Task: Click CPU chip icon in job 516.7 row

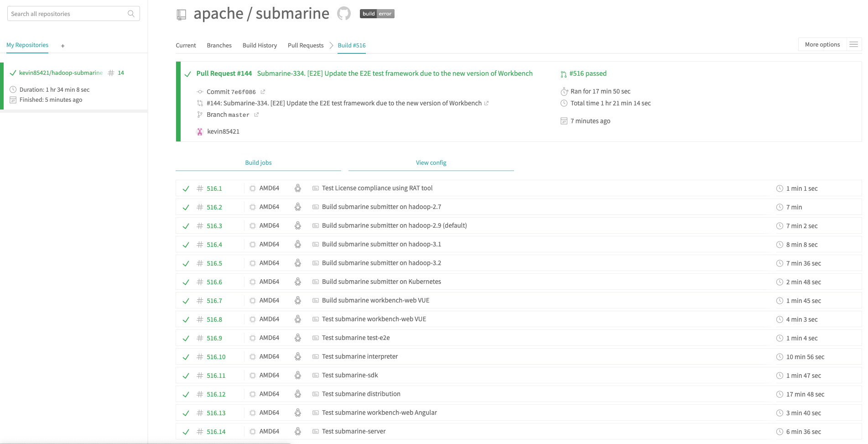Action: click(x=253, y=300)
